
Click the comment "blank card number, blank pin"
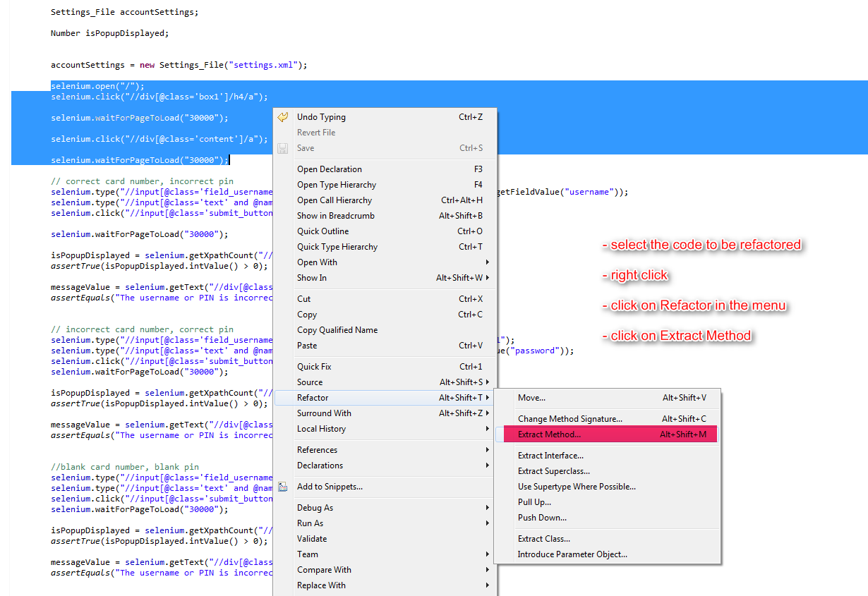(x=125, y=467)
